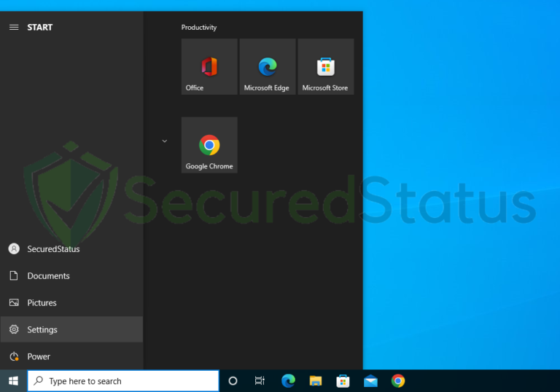Screen dimensions: 560x392
Task: Open File Explorer from taskbar
Action: click(315, 381)
